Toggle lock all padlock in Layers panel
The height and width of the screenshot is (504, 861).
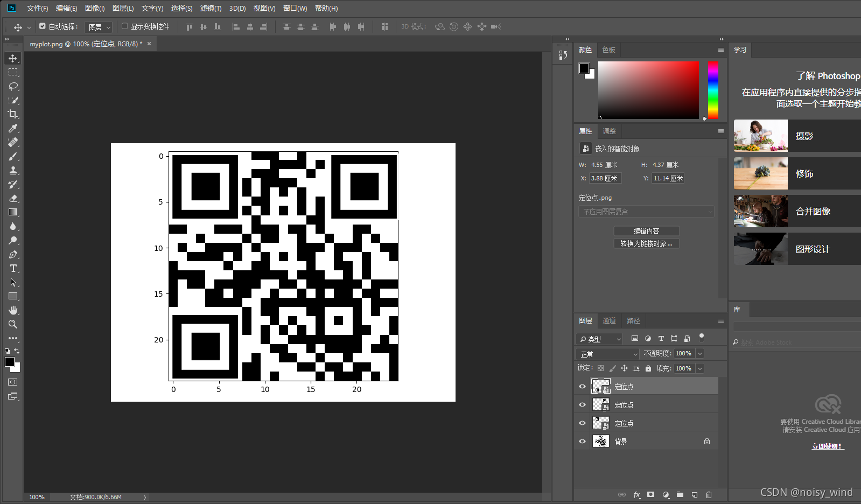pyautogui.click(x=648, y=368)
